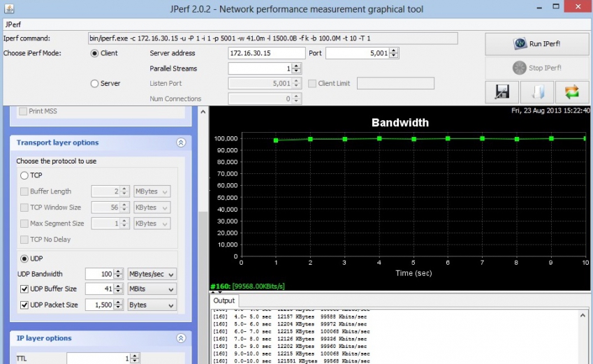Open the UDP Buffer Size units dropdown
The image size is (593, 364).
click(x=152, y=289)
